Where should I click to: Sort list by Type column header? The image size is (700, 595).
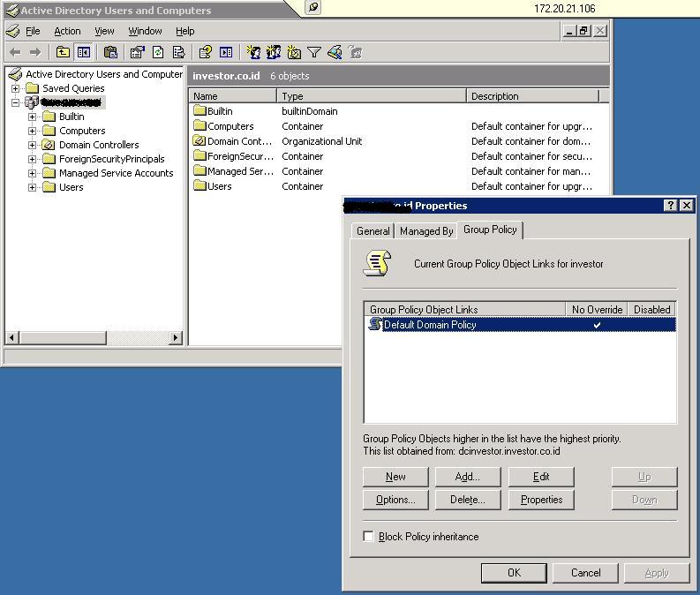[372, 96]
